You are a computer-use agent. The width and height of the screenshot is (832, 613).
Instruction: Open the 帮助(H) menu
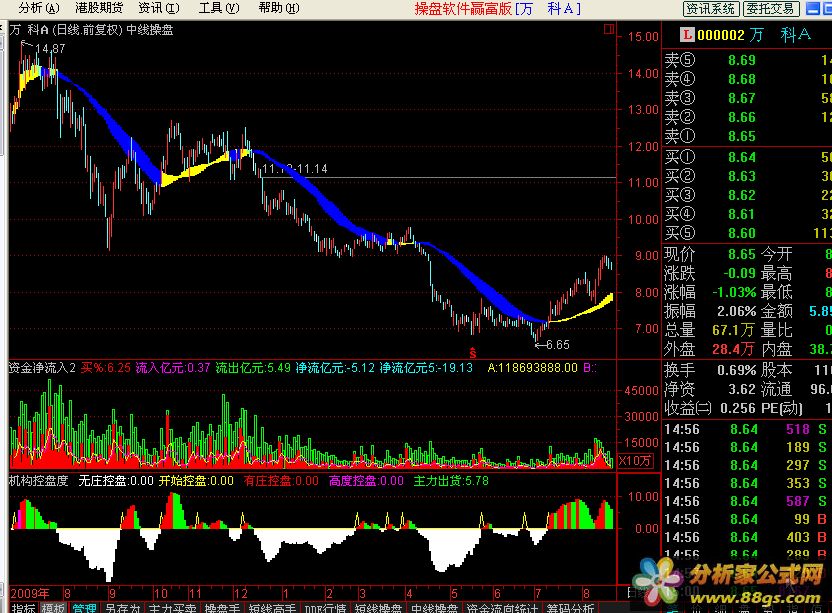[279, 8]
